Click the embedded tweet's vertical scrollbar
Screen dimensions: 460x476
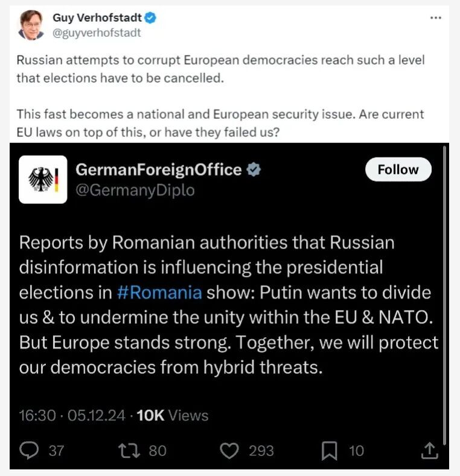coord(445,296)
